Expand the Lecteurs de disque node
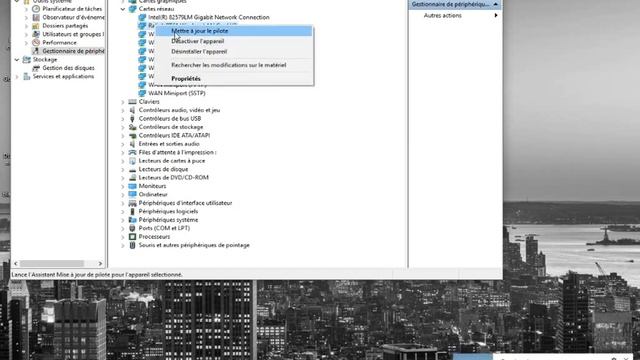 pyautogui.click(x=123, y=169)
